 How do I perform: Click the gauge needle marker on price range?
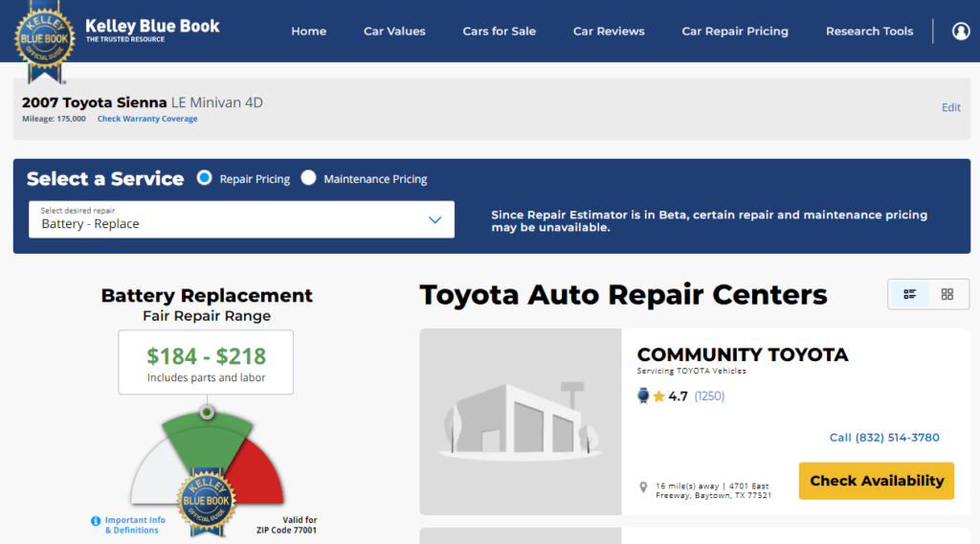click(207, 413)
